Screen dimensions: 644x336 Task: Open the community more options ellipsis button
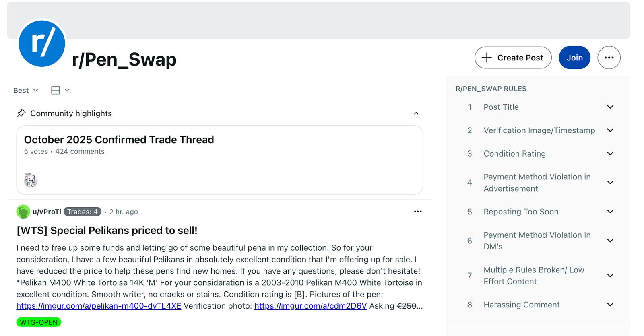coord(609,58)
